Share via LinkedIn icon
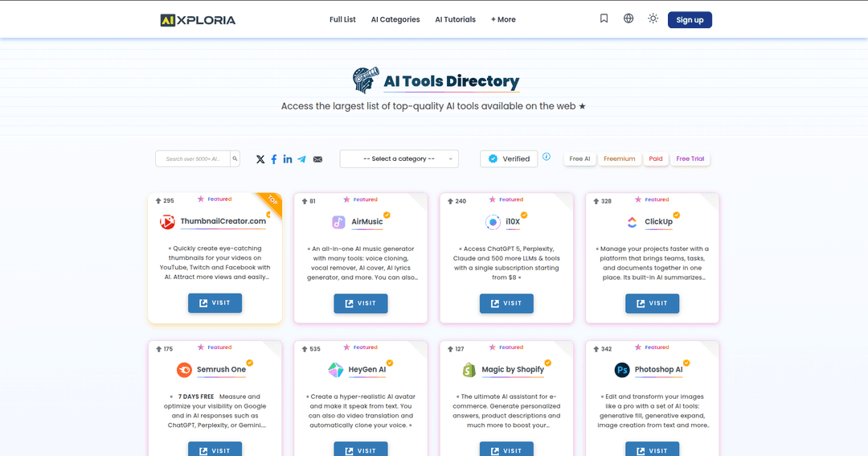The width and height of the screenshot is (868, 456). click(x=287, y=159)
